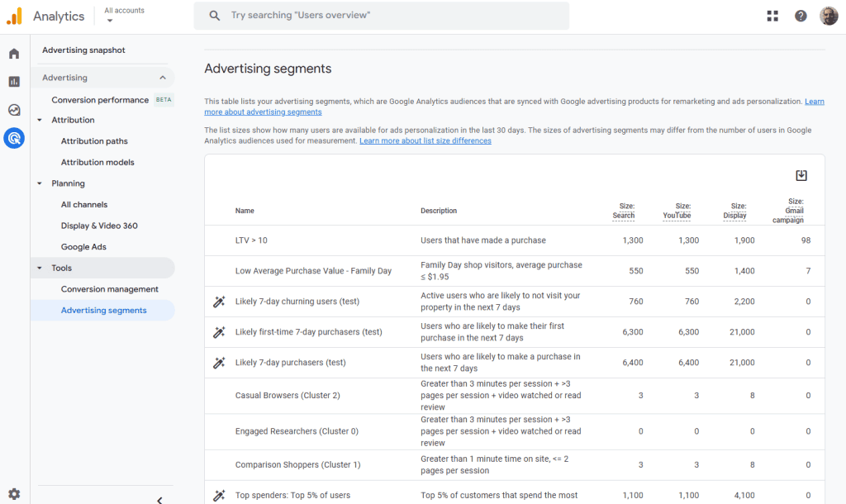
Task: Open the Explore icon in left rail
Action: [x=14, y=110]
